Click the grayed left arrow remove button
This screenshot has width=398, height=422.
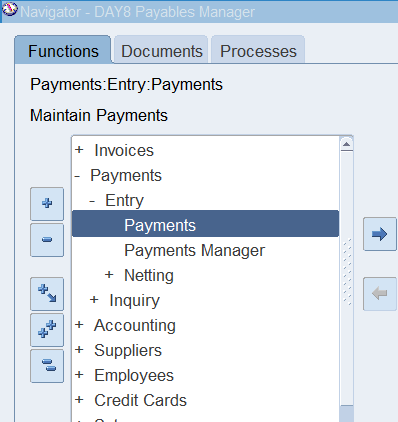pyautogui.click(x=380, y=294)
